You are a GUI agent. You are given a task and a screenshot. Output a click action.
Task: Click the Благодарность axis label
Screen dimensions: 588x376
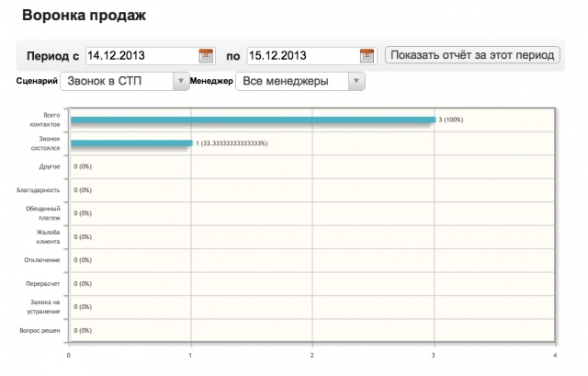tap(39, 190)
